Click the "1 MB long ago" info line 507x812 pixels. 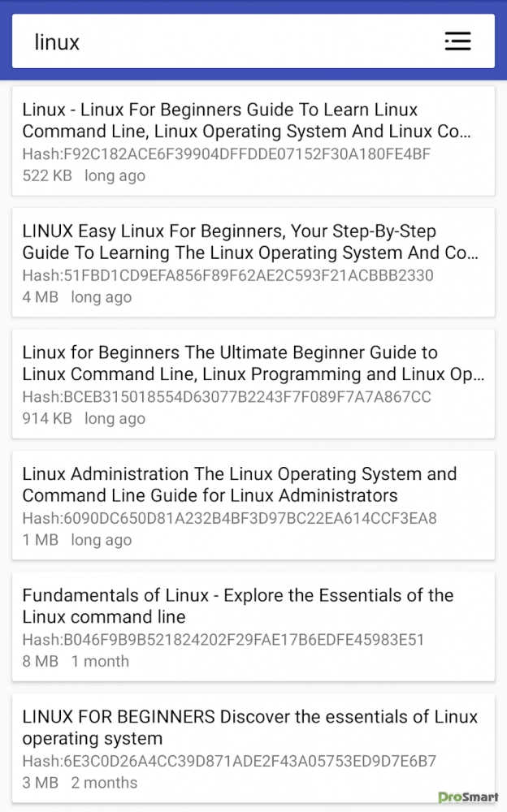tap(77, 540)
